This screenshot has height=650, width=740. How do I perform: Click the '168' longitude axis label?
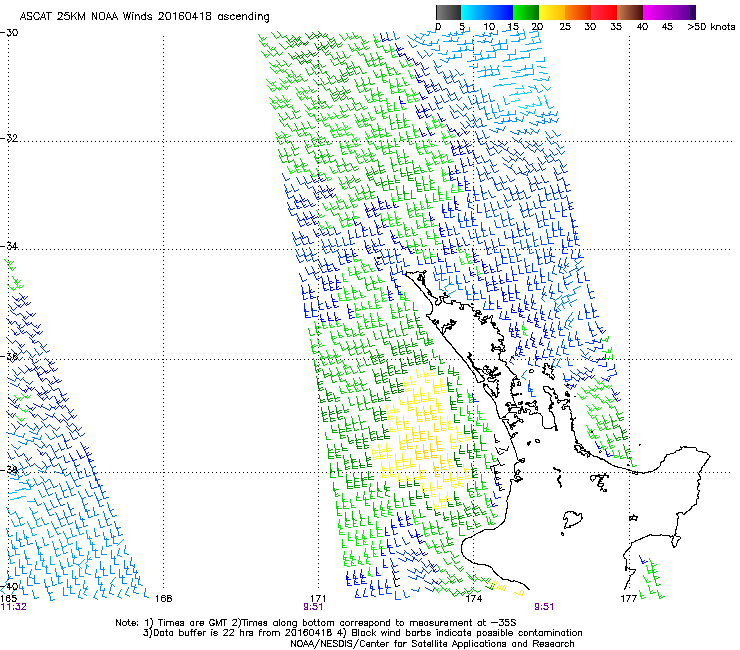click(164, 599)
